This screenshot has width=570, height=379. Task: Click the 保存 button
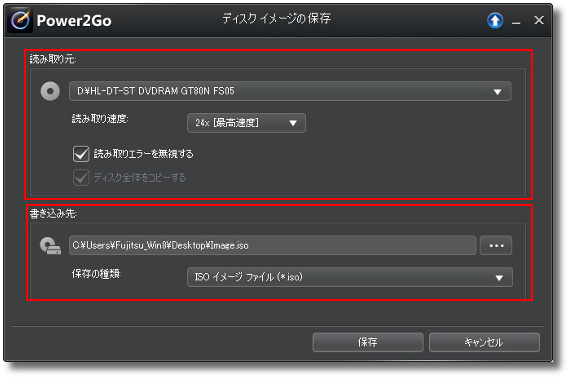368,342
